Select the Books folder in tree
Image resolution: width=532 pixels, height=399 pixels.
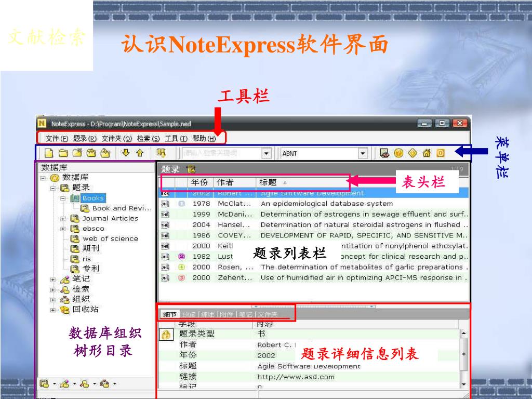click(93, 198)
